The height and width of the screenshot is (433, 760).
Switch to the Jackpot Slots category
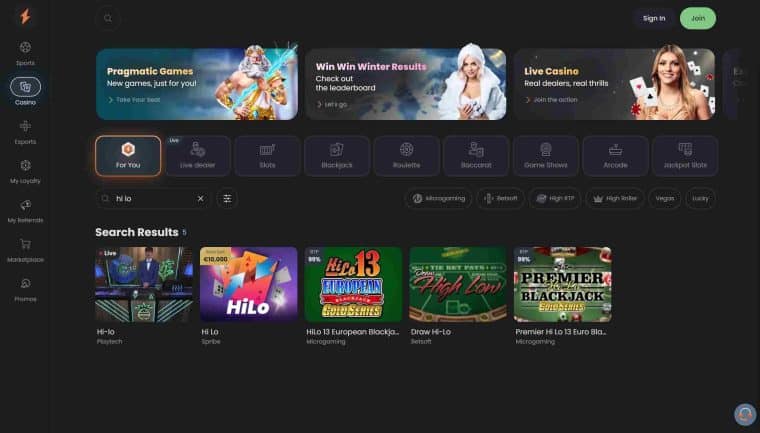tap(685, 156)
